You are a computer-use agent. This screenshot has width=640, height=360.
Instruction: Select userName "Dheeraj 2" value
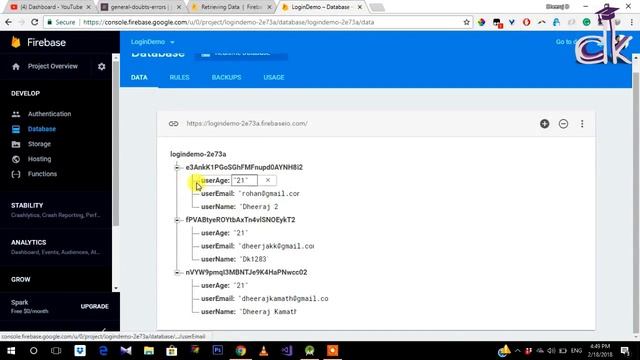(259, 207)
